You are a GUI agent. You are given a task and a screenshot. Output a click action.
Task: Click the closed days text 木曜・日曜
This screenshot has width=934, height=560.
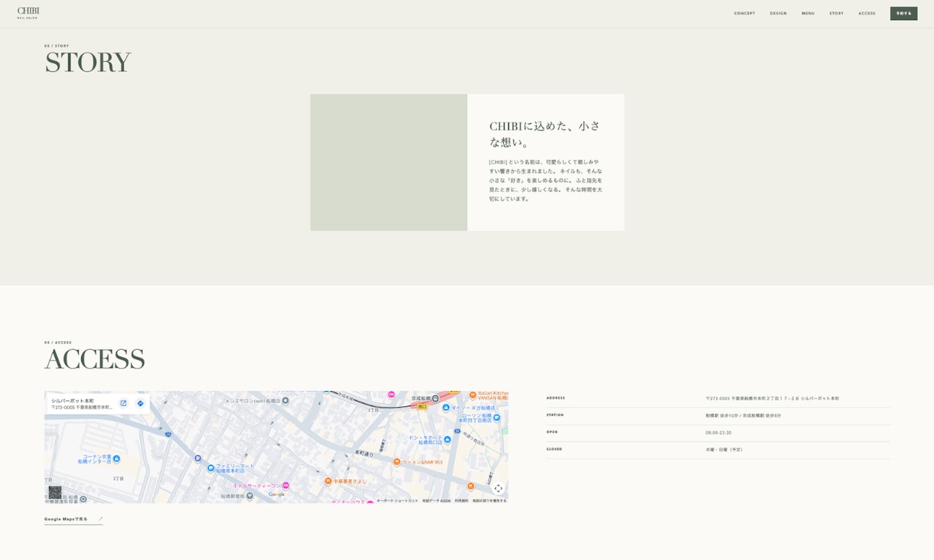click(724, 450)
